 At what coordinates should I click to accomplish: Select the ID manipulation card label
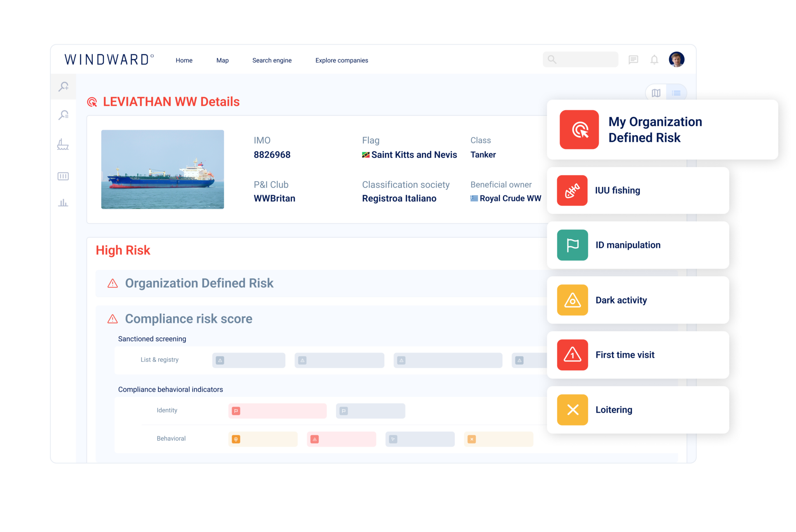click(x=628, y=245)
